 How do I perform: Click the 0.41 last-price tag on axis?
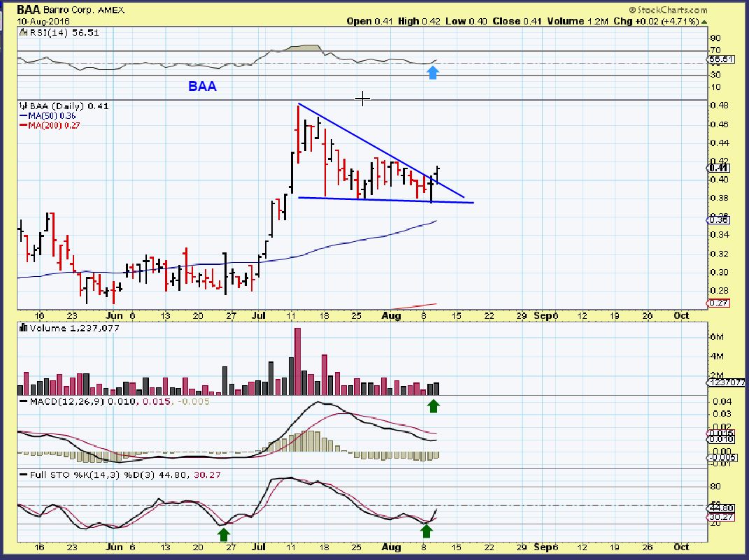click(718, 168)
